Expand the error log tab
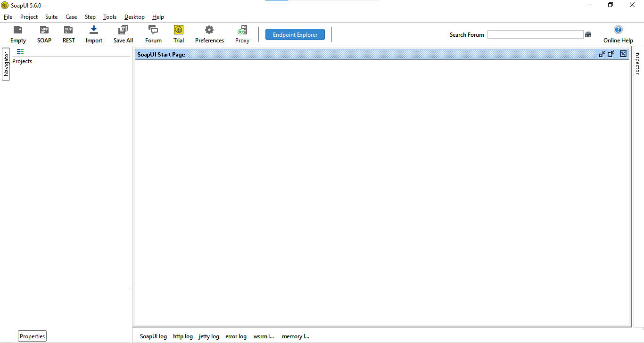The image size is (644, 343). (x=236, y=336)
